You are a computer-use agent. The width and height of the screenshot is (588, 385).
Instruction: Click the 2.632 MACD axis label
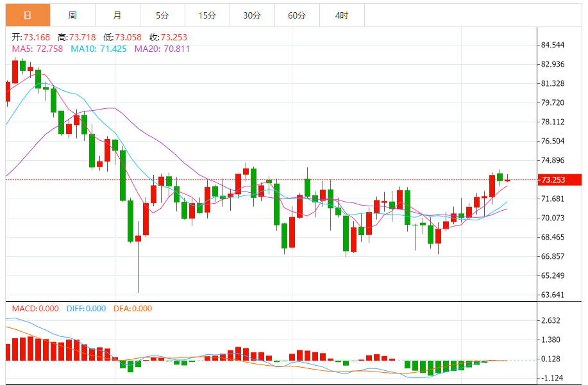(551, 320)
